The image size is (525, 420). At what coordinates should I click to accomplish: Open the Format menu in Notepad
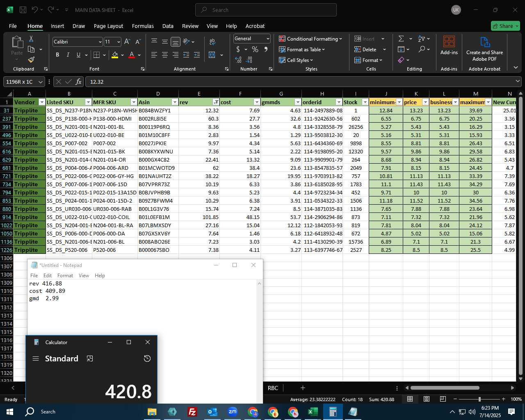point(65,276)
